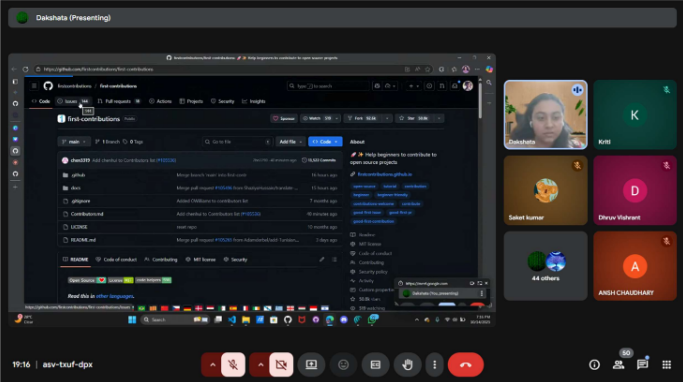Click Go to file search field

pos(238,142)
